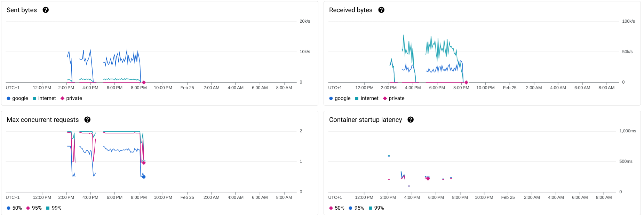Toggle internet series in Sent bytes legend
644x218 pixels.
point(44,99)
